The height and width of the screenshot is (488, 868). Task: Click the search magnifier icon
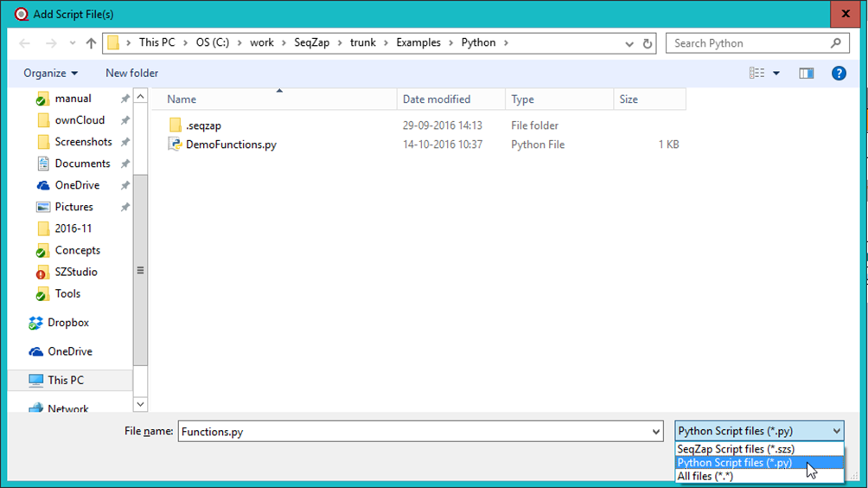pos(836,42)
